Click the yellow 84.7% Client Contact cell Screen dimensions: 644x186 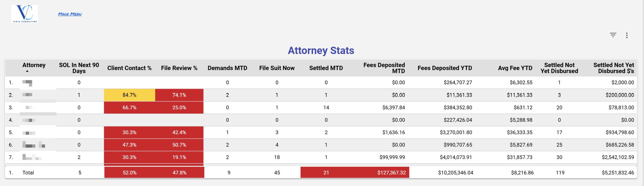(x=129, y=95)
